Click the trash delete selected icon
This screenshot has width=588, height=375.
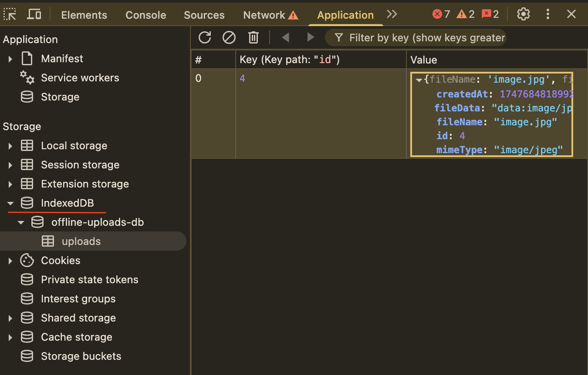pyautogui.click(x=253, y=38)
